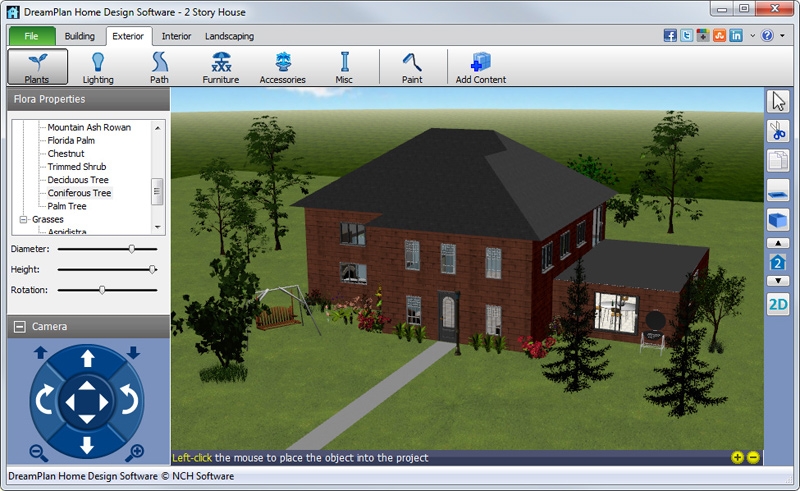Select the arrow pointer tool
Viewport: 800px width, 491px height.
[778, 101]
